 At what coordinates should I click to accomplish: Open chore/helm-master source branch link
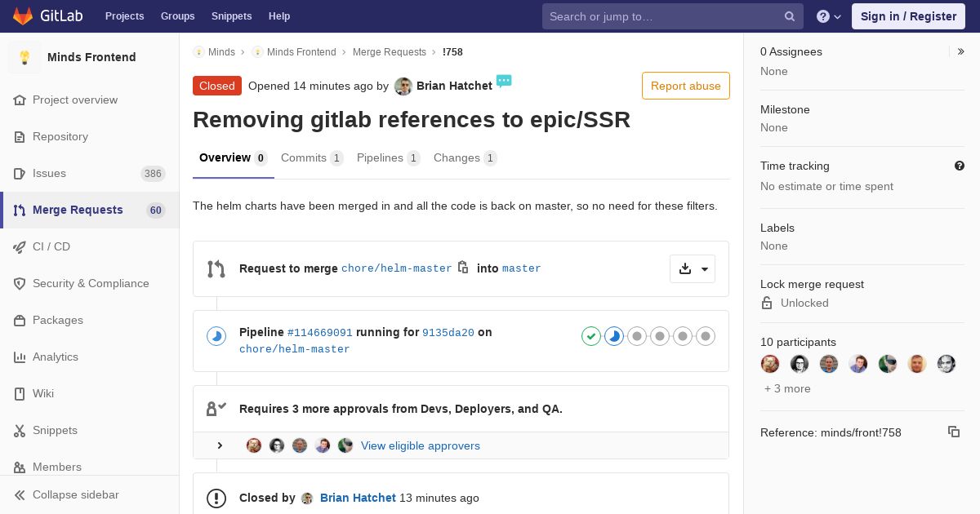tap(397, 268)
